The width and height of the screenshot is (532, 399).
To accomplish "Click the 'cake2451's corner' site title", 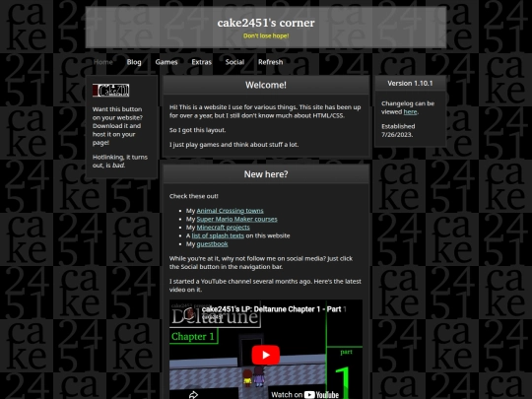I will click(266, 23).
